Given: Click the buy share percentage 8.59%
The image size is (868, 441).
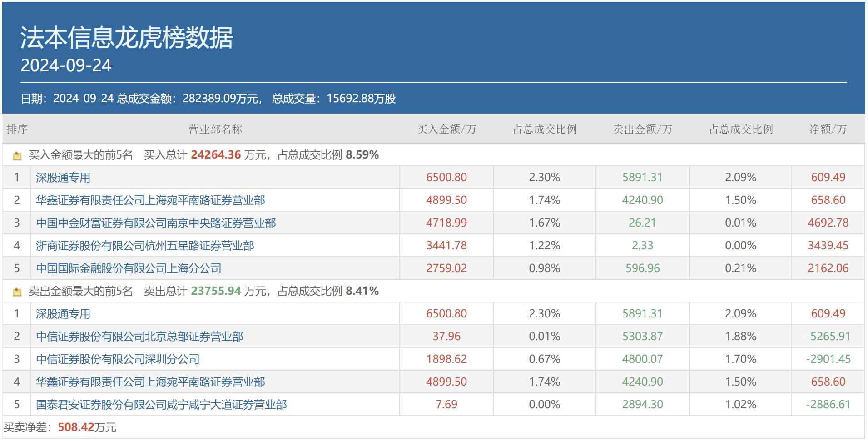Looking at the screenshot, I should [x=362, y=155].
